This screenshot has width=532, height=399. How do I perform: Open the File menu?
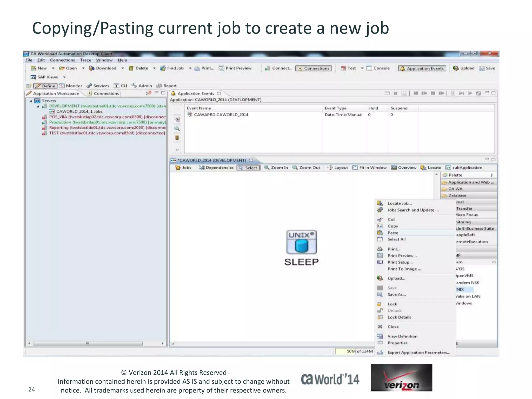(x=29, y=60)
